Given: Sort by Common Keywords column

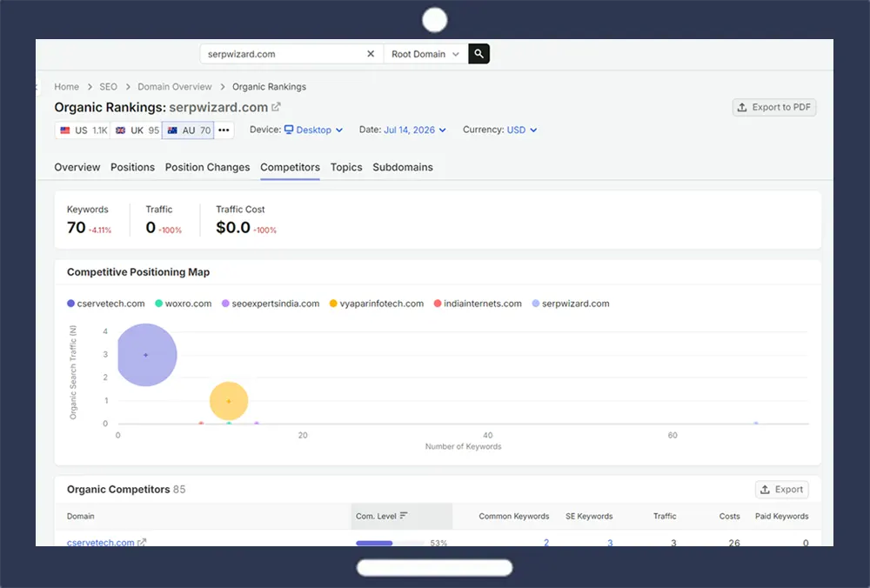Looking at the screenshot, I should click(x=514, y=516).
